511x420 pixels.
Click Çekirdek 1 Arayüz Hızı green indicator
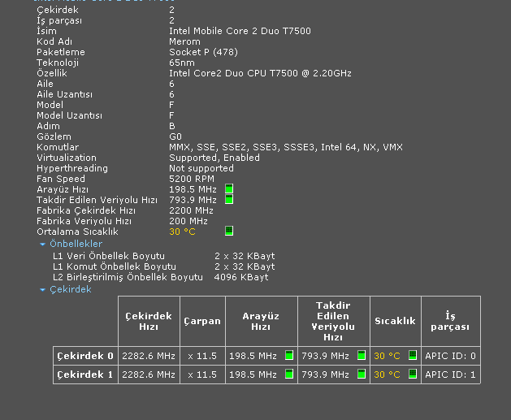pos(289,375)
